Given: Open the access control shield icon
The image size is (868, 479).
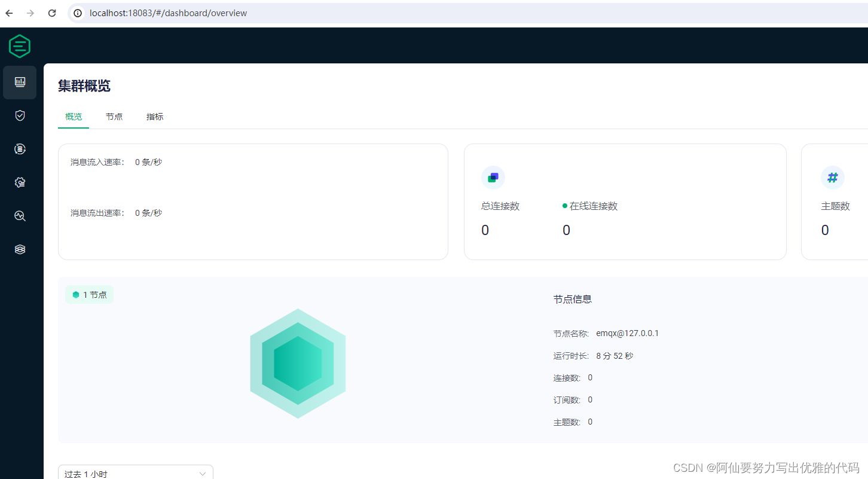Looking at the screenshot, I should pyautogui.click(x=20, y=115).
